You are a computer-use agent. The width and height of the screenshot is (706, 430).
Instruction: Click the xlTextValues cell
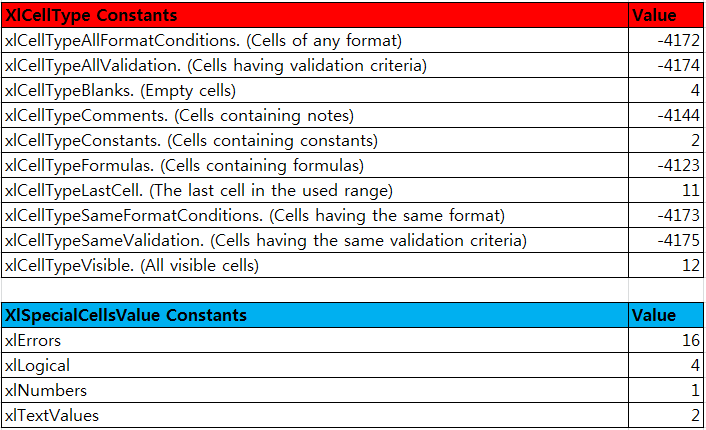click(315, 415)
